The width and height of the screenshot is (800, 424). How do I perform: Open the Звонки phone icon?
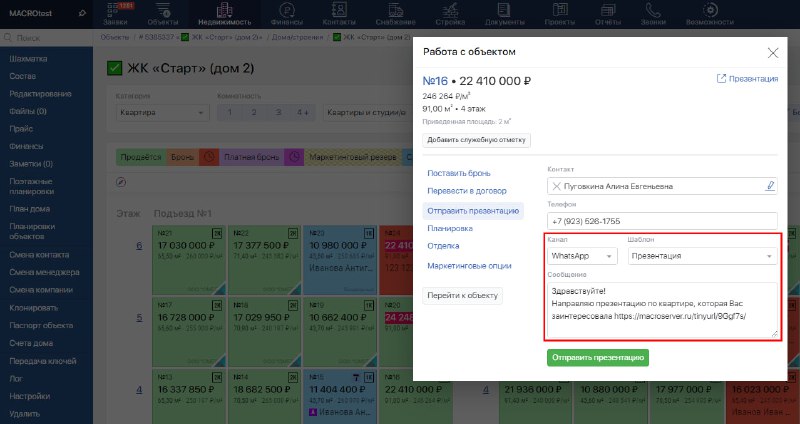point(653,10)
